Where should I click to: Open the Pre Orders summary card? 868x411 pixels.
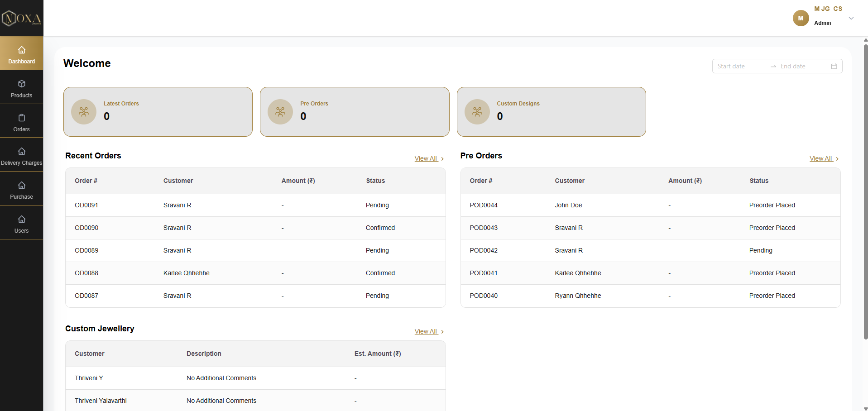click(x=354, y=112)
